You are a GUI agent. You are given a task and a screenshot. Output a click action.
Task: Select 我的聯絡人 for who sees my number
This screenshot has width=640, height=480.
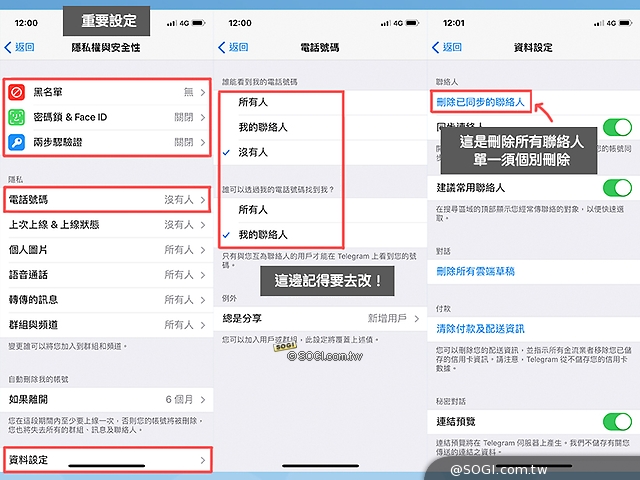click(320, 127)
